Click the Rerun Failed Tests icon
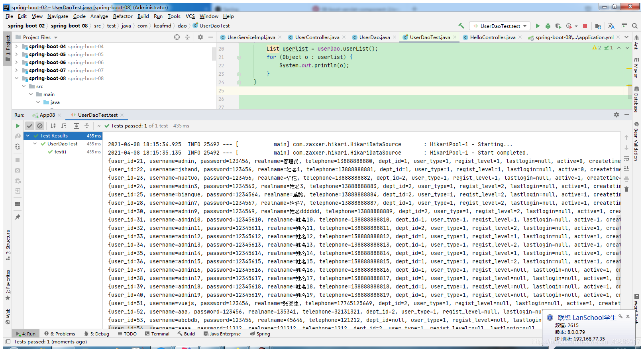644x349 pixels. 18,136
